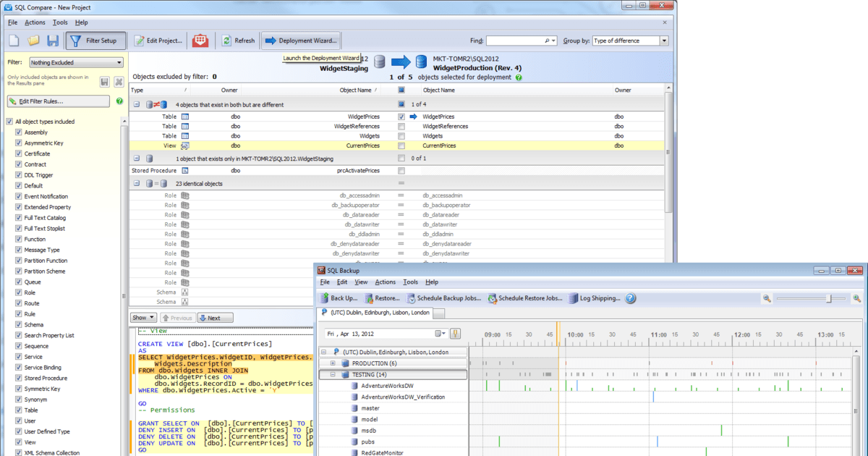Expand the PRODUCTION (6) server node

pyautogui.click(x=334, y=363)
